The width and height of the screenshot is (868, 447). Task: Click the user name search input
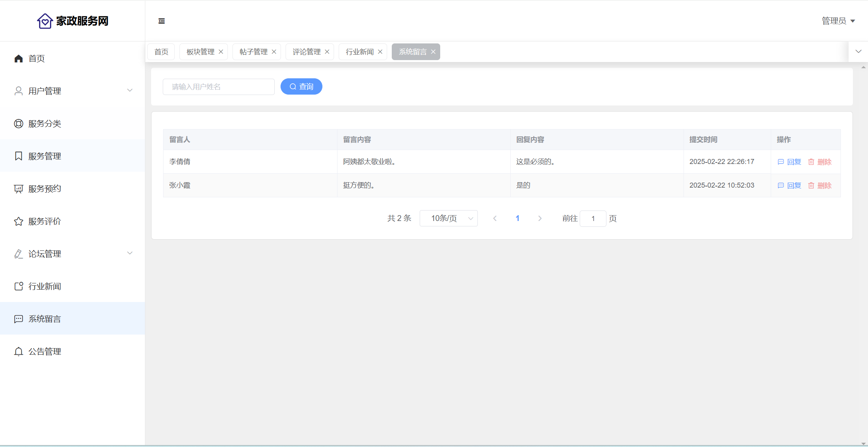point(219,87)
